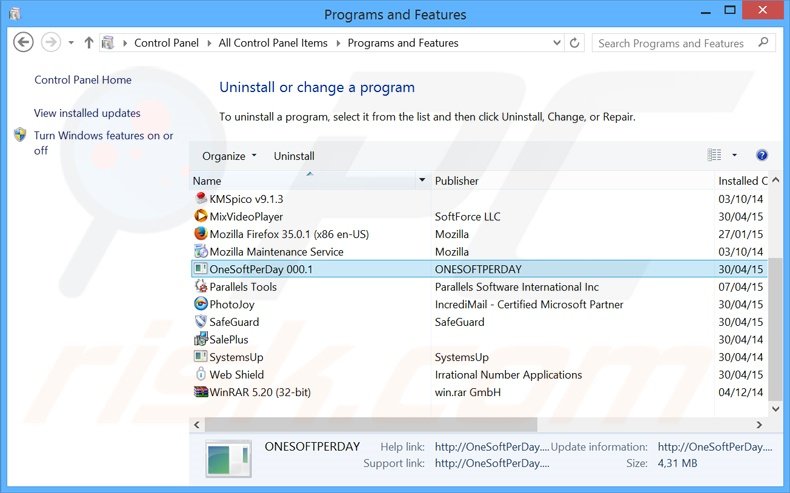
Task: Open the Name column filter dropdown
Action: tap(422, 180)
